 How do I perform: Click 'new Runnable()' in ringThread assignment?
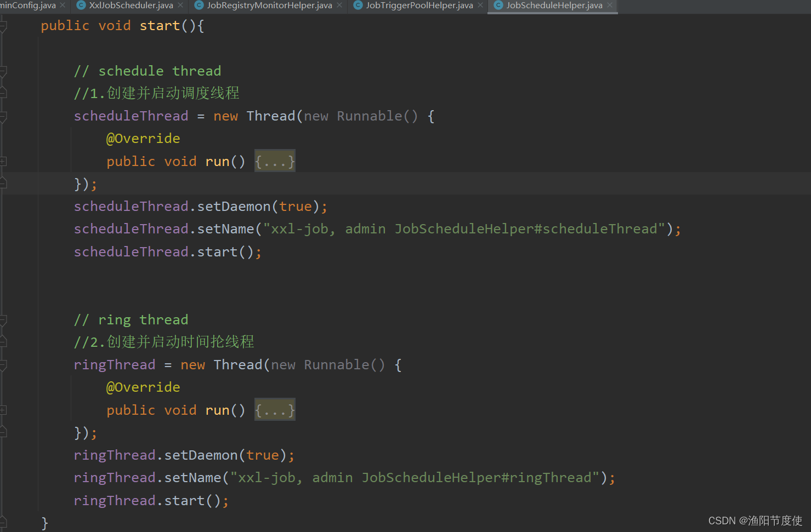coord(328,365)
